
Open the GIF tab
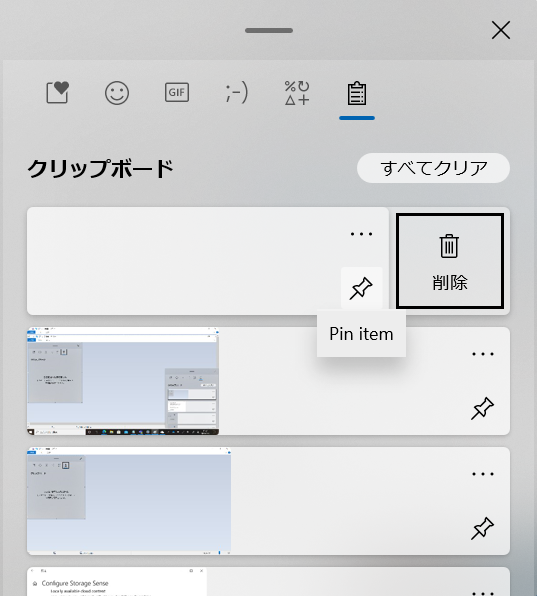(177, 92)
